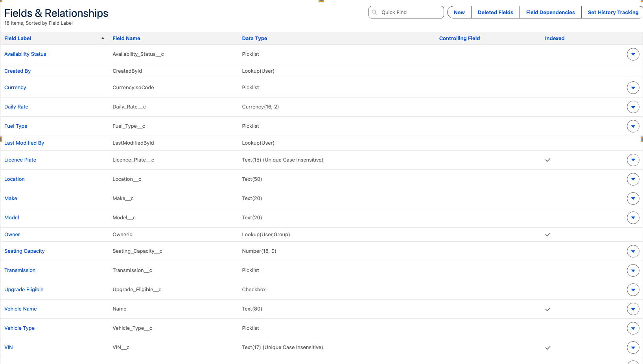Screen dimensions: 643x364
Task: Open the Licence Plate field
Action: (20, 160)
